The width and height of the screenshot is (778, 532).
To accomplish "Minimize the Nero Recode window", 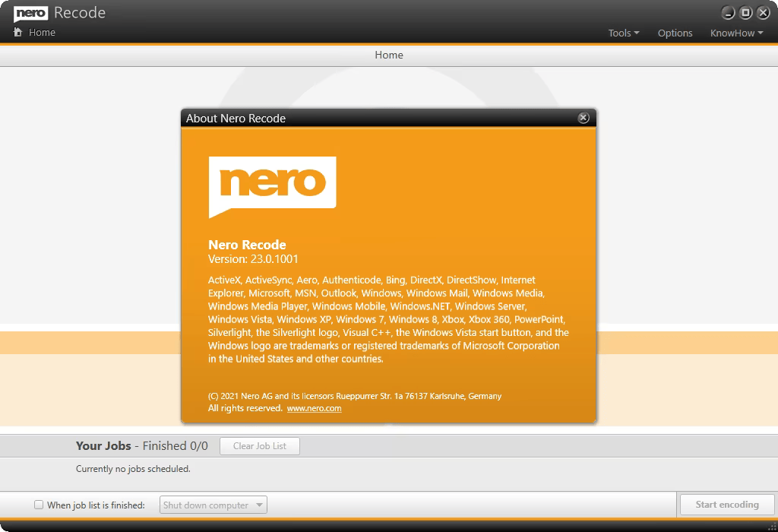I will (x=729, y=13).
